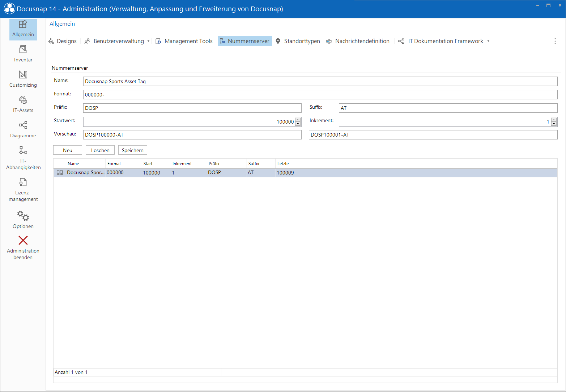566x392 pixels.
Task: Open Designs in the toolbar
Action: (63, 41)
